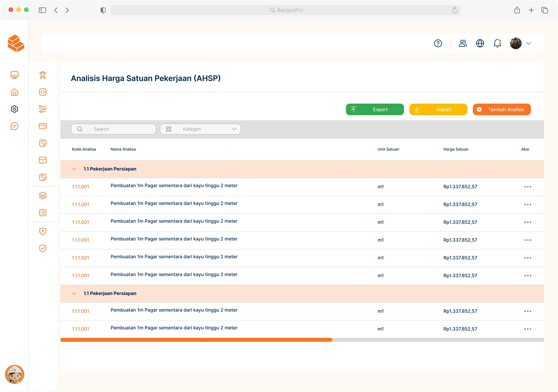The height and width of the screenshot is (392, 558).
Task: Open the notification bell
Action: pos(497,43)
